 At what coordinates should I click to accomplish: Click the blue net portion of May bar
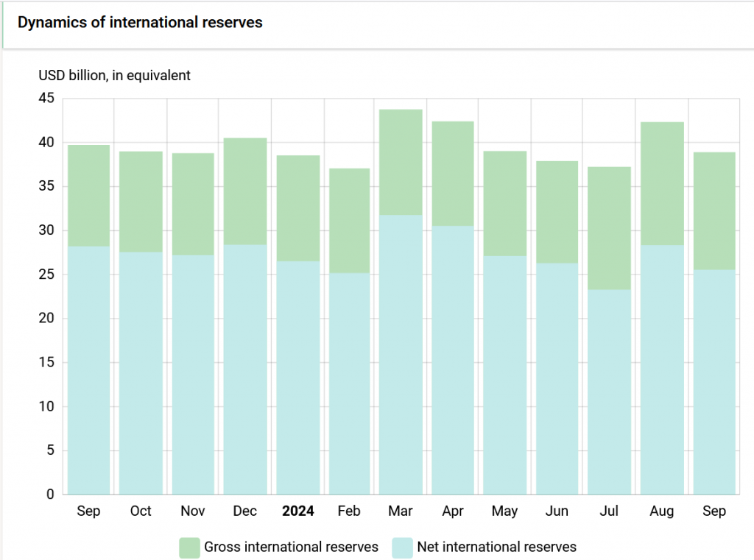pyautogui.click(x=505, y=375)
